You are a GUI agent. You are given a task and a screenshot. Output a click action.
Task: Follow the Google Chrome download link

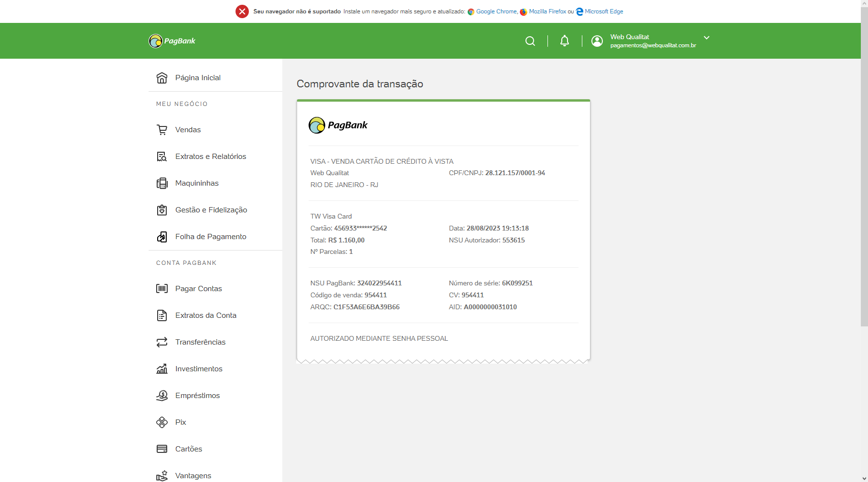pos(496,11)
